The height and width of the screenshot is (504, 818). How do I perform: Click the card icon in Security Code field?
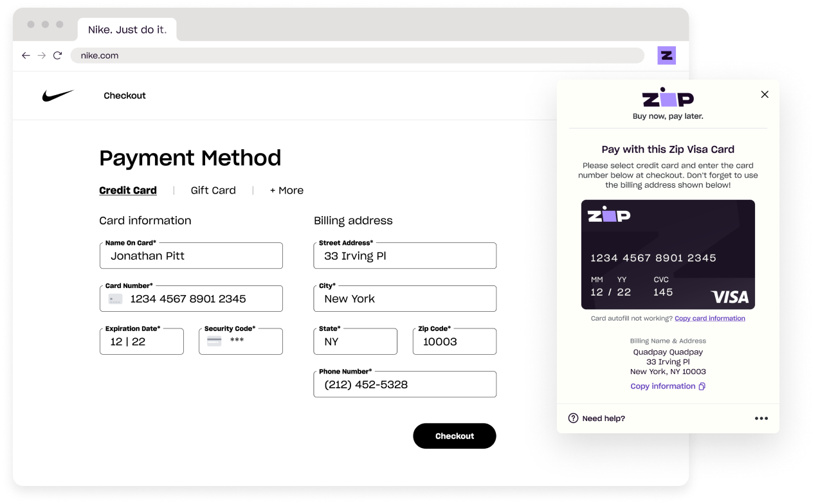pos(214,341)
